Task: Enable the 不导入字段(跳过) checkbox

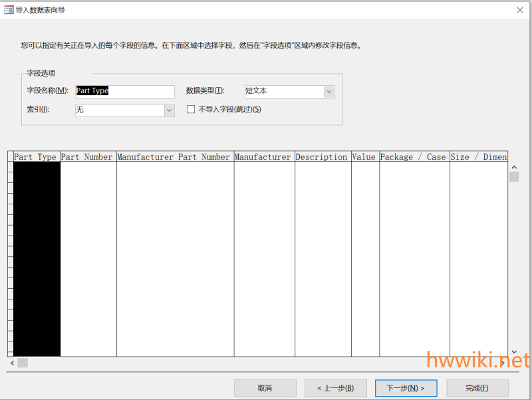Action: pos(191,109)
